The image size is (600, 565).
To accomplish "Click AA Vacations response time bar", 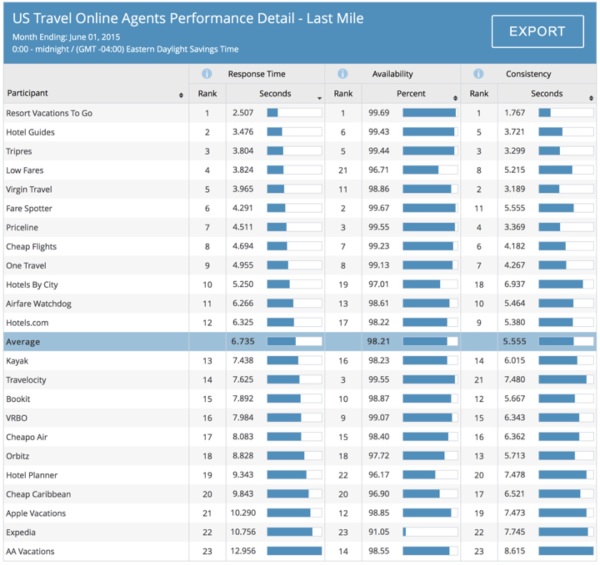I will pos(294,551).
